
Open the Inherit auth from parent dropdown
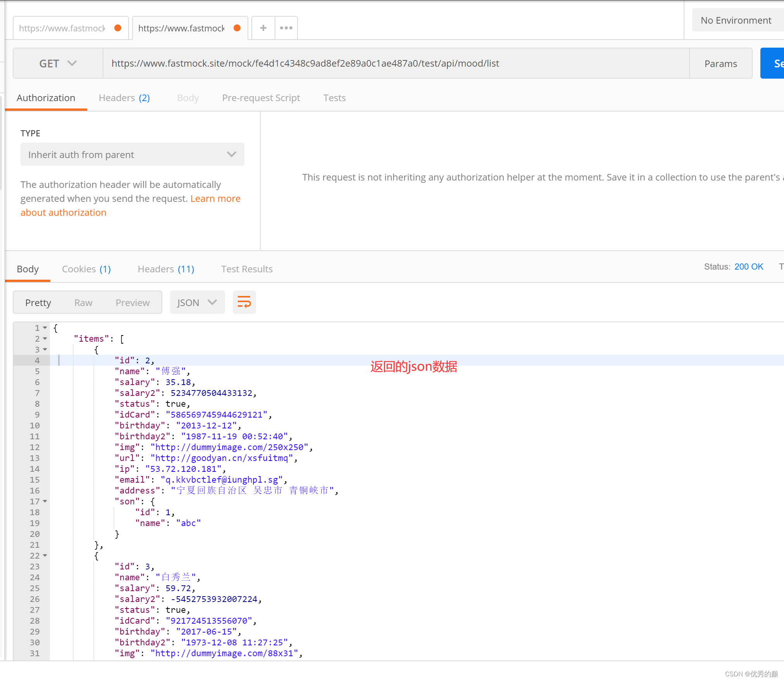132,155
